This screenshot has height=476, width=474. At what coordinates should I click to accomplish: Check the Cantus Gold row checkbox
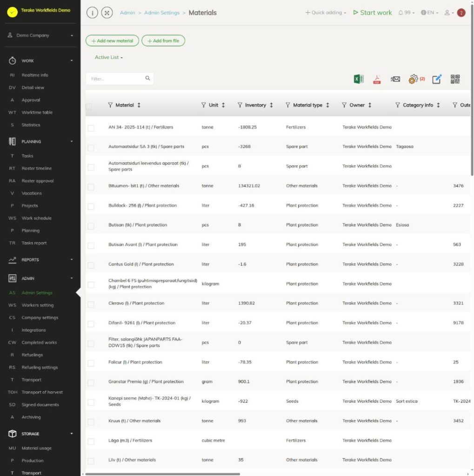[91, 265]
